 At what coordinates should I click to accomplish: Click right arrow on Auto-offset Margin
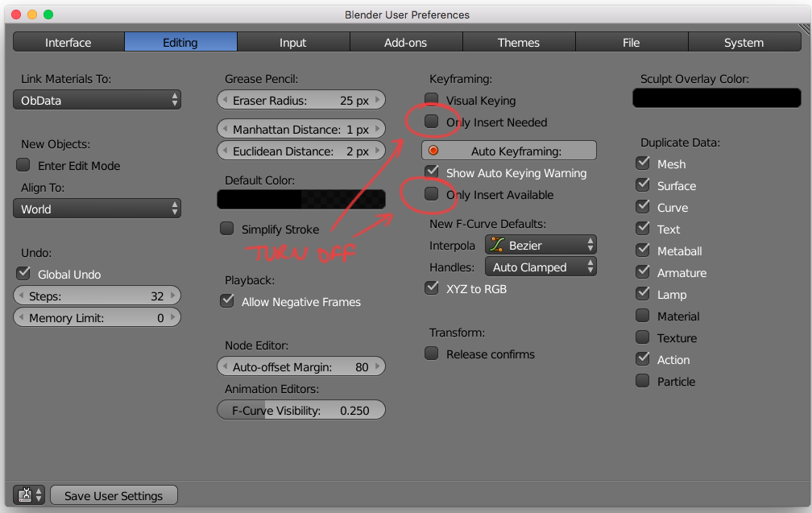[x=378, y=366]
